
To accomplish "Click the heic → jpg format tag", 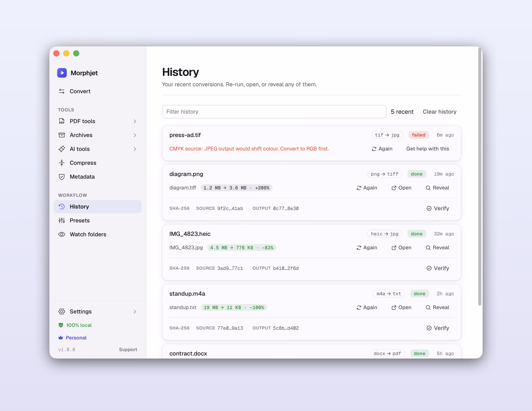I will [x=385, y=234].
